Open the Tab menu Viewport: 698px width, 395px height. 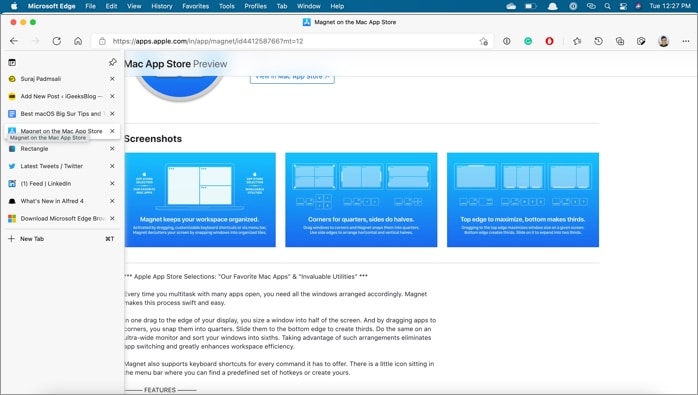coord(282,6)
